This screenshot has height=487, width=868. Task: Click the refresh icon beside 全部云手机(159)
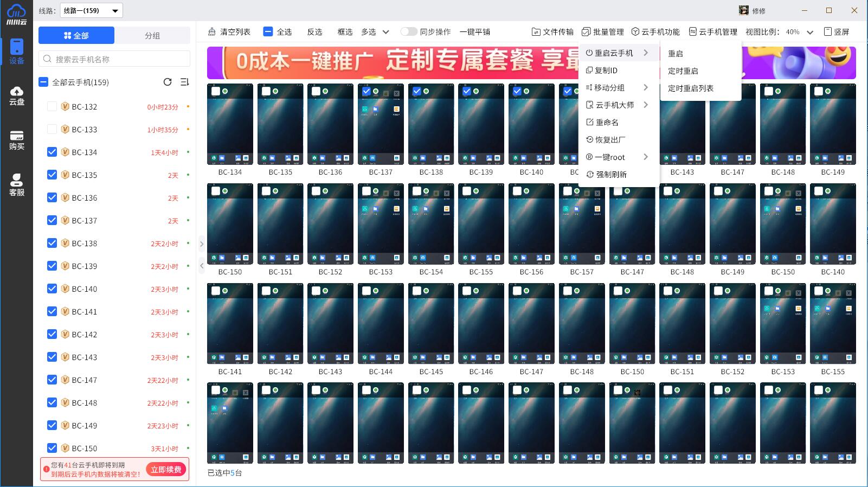[x=168, y=82]
